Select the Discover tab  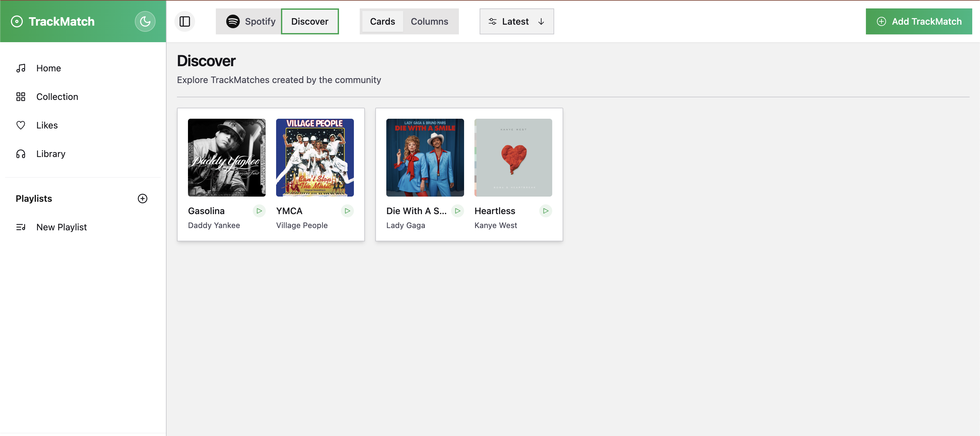point(310,21)
